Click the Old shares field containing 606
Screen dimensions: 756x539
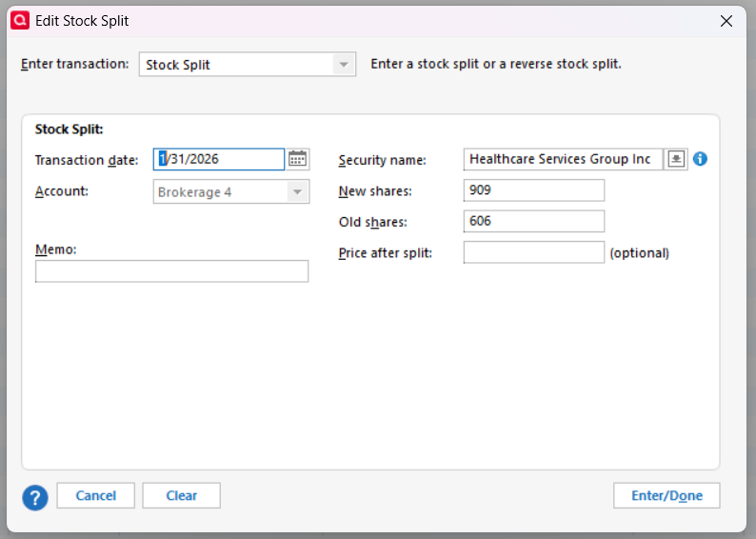533,221
